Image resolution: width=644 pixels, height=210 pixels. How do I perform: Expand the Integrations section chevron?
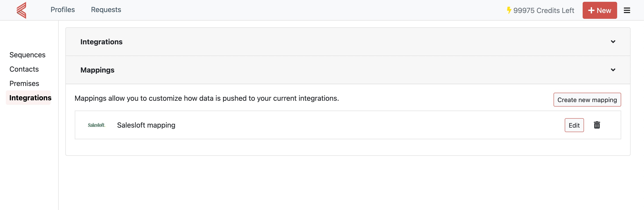pyautogui.click(x=613, y=42)
